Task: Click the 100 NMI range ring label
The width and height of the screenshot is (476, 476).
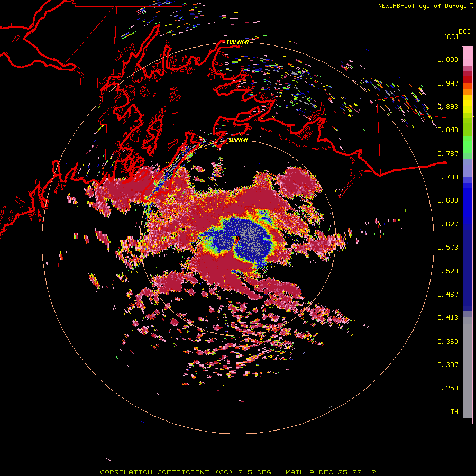Action: tap(237, 42)
